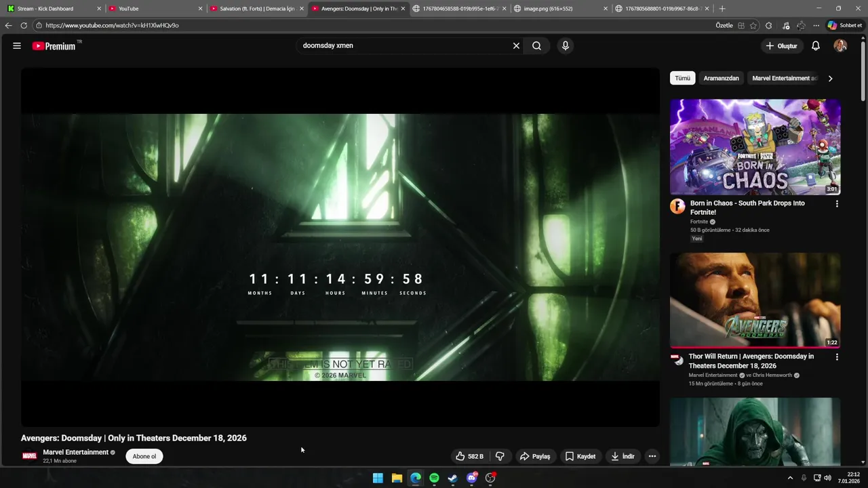Open Marvel Entertainment channel avatar
The width and height of the screenshot is (868, 488).
[29, 456]
